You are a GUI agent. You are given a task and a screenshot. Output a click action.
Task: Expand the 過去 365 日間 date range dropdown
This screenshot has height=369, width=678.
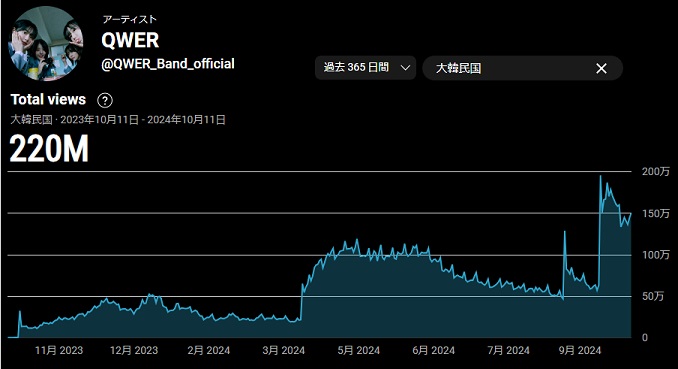pyautogui.click(x=365, y=68)
